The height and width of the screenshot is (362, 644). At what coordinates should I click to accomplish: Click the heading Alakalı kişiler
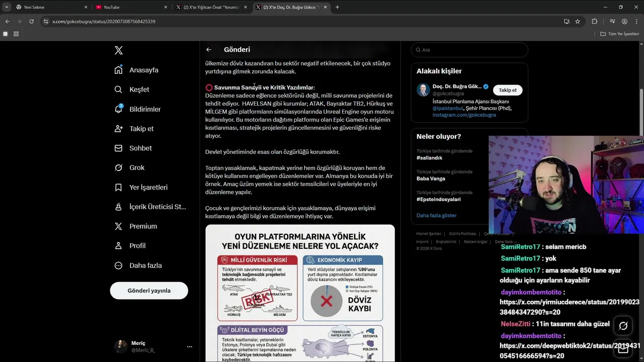coord(439,71)
